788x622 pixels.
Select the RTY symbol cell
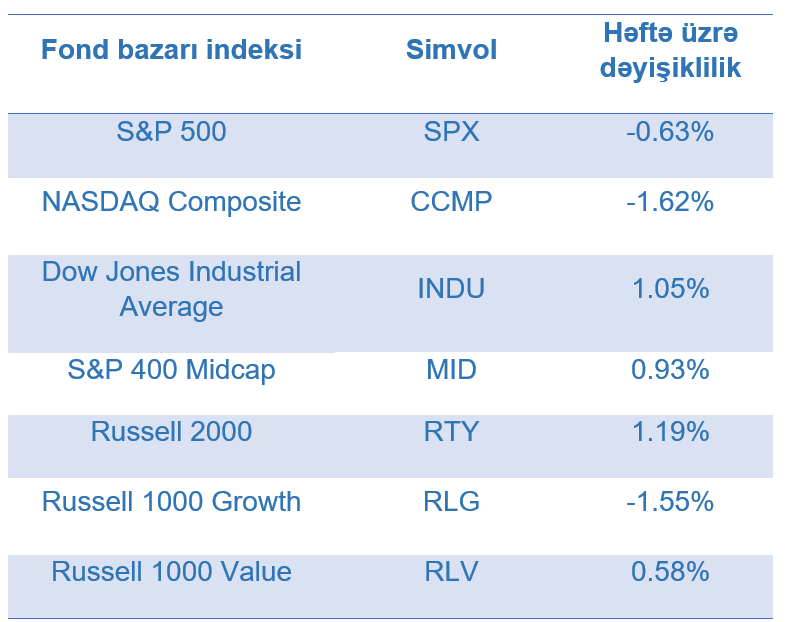451,431
